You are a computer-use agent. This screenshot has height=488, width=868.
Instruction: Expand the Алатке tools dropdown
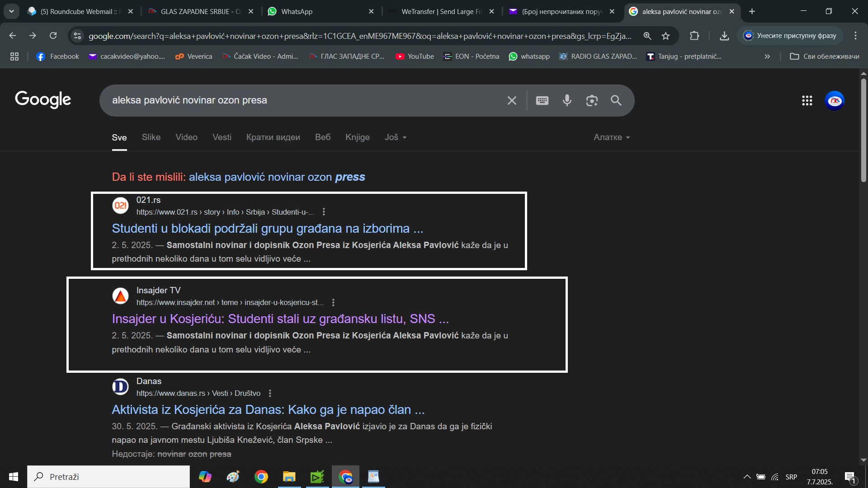[612, 137]
